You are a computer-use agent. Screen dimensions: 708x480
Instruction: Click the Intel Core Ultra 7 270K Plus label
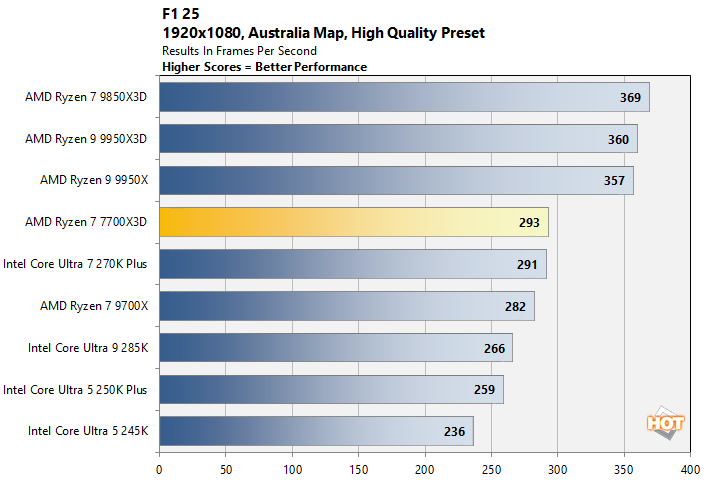(x=75, y=264)
